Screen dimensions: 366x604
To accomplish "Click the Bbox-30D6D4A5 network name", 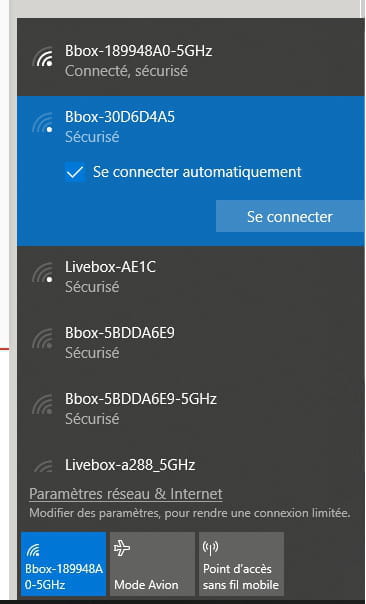I will [x=120, y=117].
